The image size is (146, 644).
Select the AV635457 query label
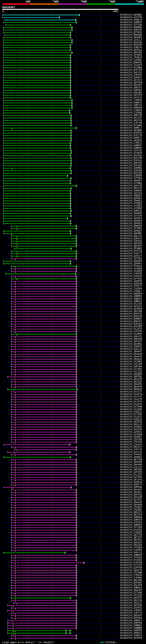click(x=8, y=7)
